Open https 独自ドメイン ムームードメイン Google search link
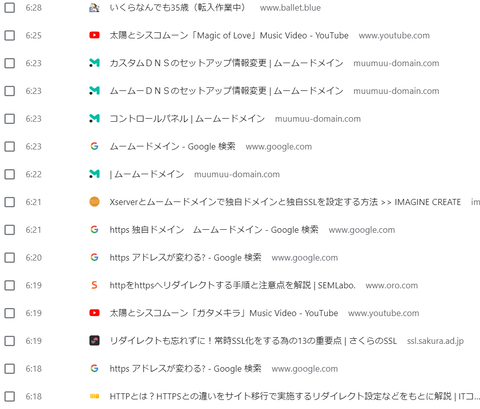This screenshot has height=409, width=480. (x=214, y=229)
